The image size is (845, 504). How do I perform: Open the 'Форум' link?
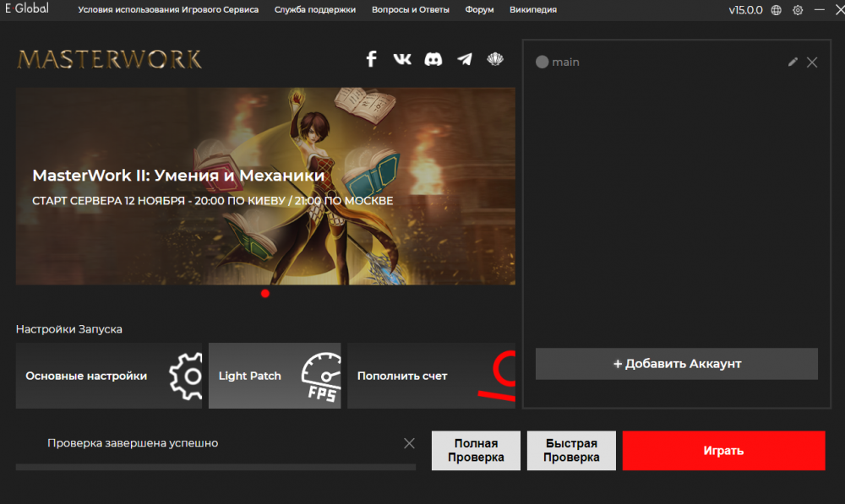[x=480, y=10]
